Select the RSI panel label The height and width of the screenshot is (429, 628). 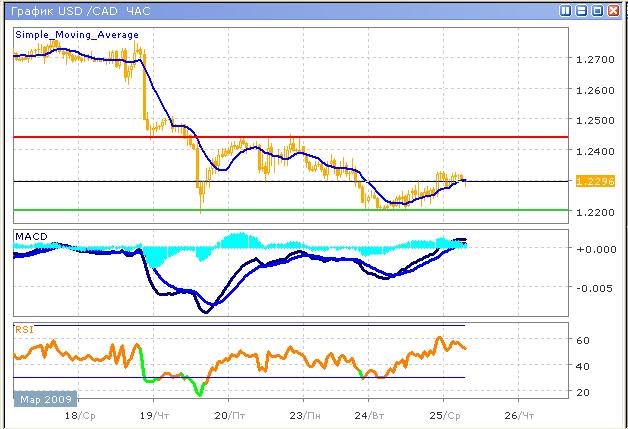[x=23, y=328]
